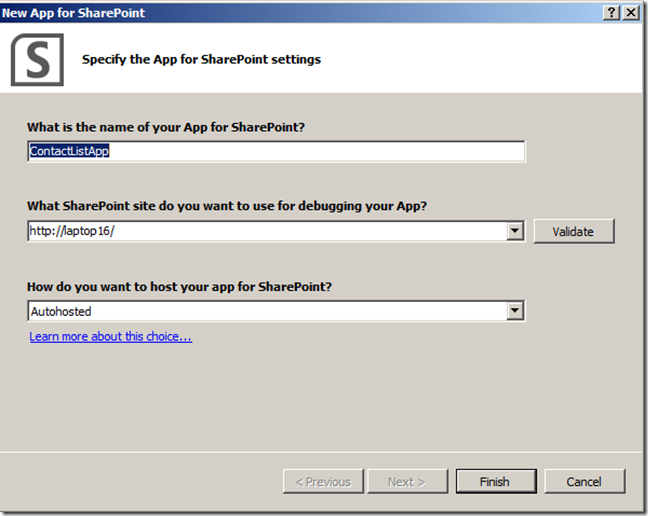The width and height of the screenshot is (648, 516).
Task: Click the 'What SharePoint site' debugging question label
Action: pos(227,206)
